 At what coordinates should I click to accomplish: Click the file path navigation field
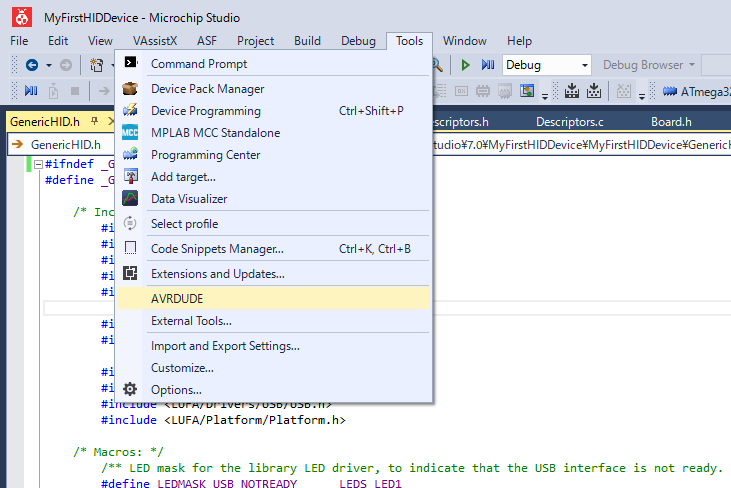click(x=582, y=144)
